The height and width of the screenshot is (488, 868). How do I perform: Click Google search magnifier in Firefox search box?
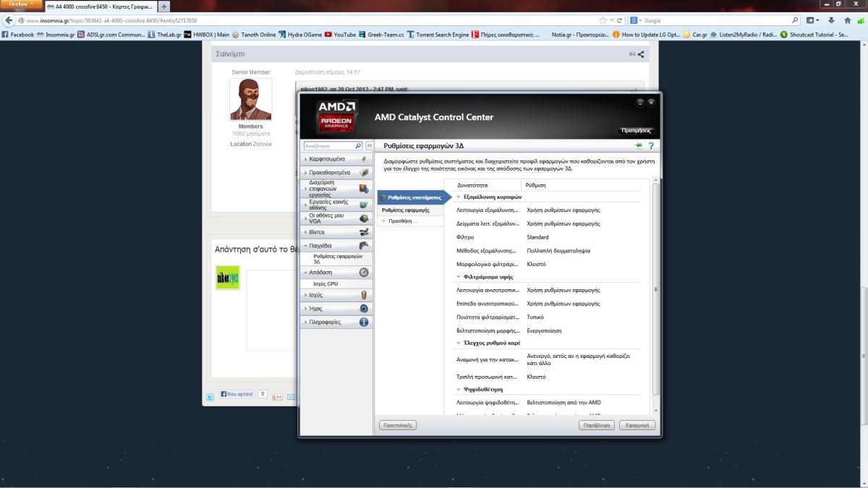[796, 20]
